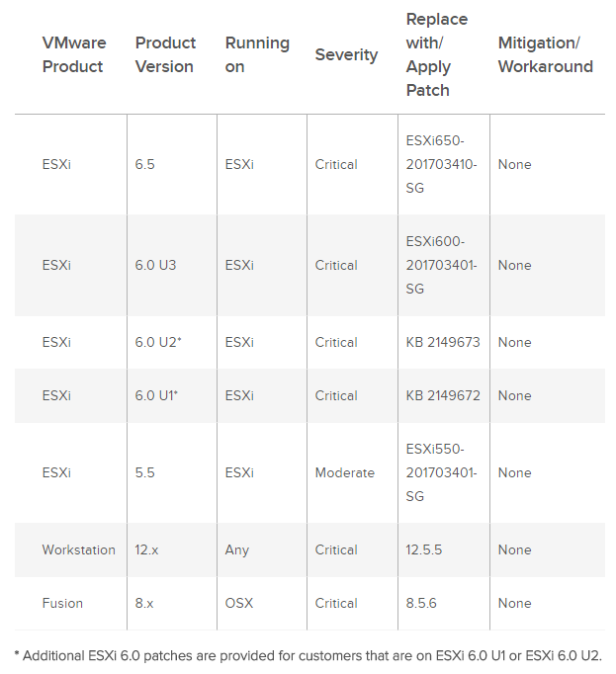Select Workstation version 12.5.5 cell
This screenshot has height=674, width=616.
tap(424, 549)
